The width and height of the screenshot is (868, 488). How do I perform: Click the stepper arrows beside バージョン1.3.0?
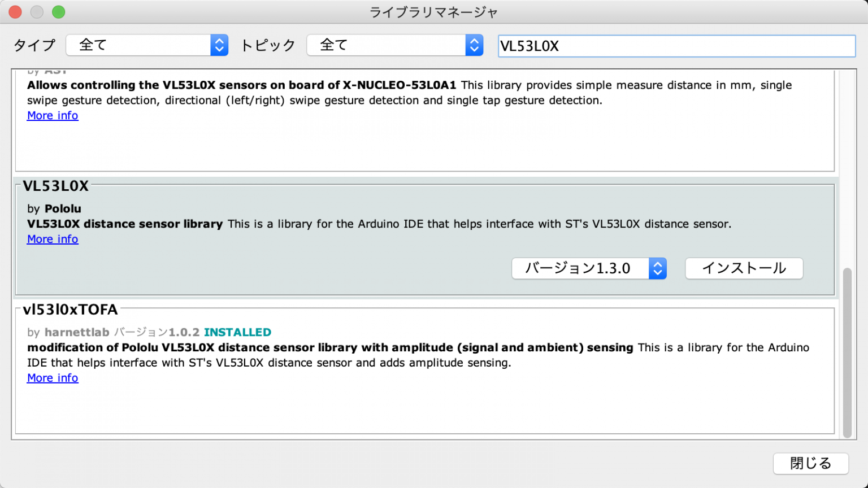657,268
